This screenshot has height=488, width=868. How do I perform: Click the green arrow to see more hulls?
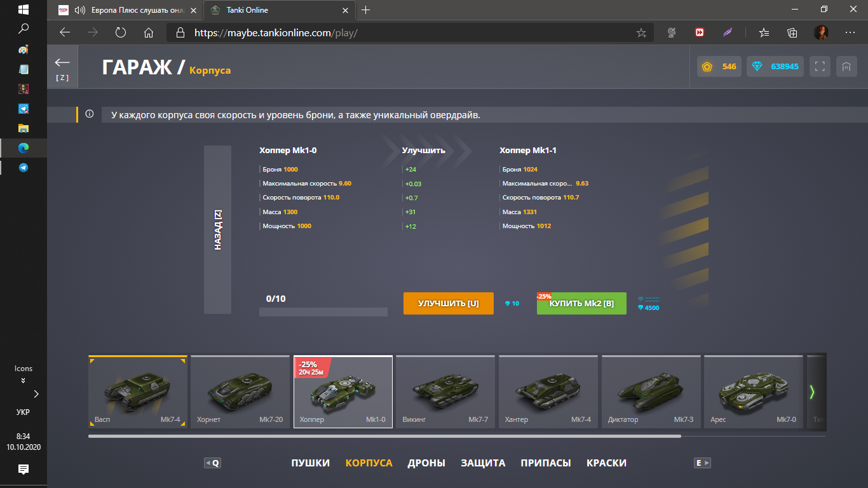tap(812, 392)
